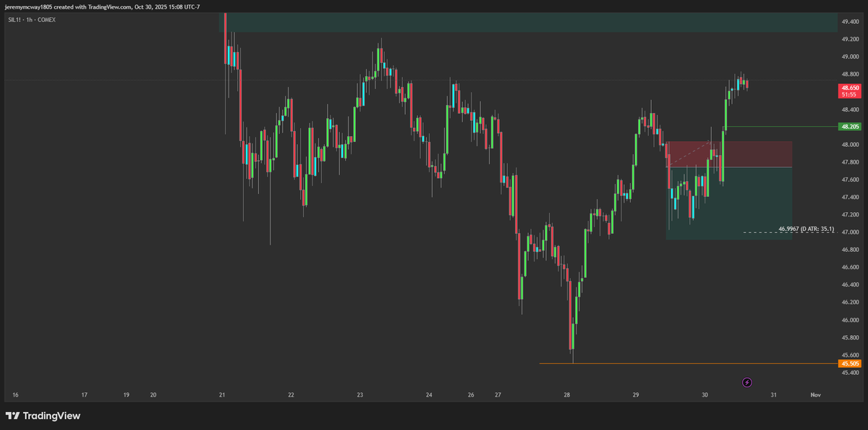
Task: Click the 45.400 price axis label
Action: [x=850, y=372]
